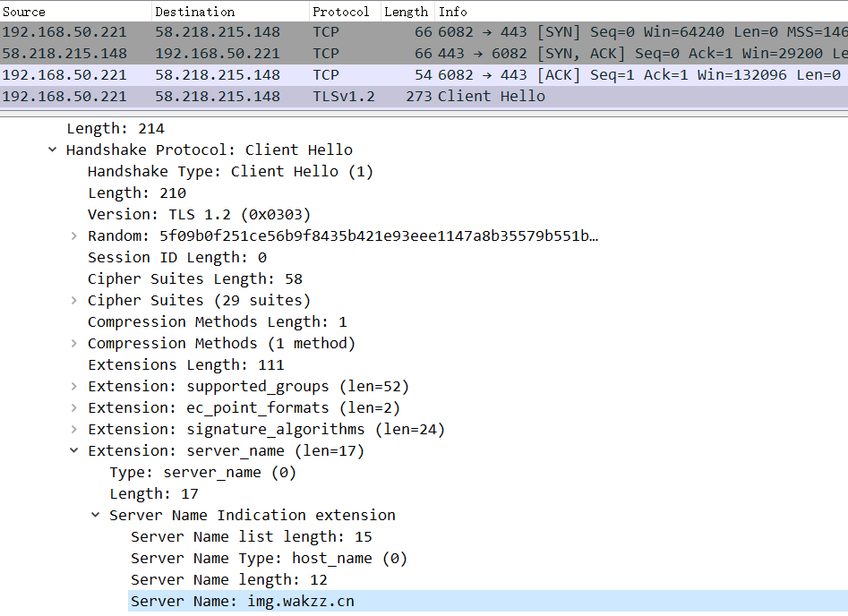Sort packets by Destination column

[x=230, y=12]
